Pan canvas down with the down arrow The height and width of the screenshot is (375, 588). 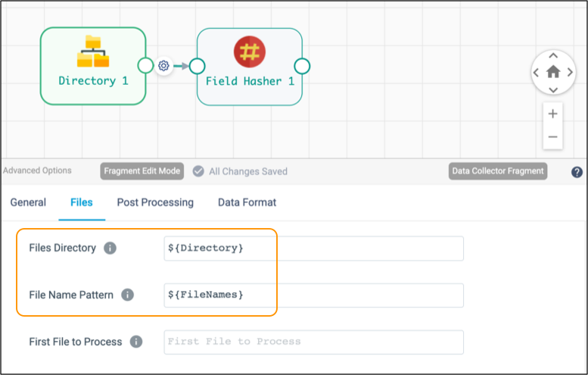point(553,89)
